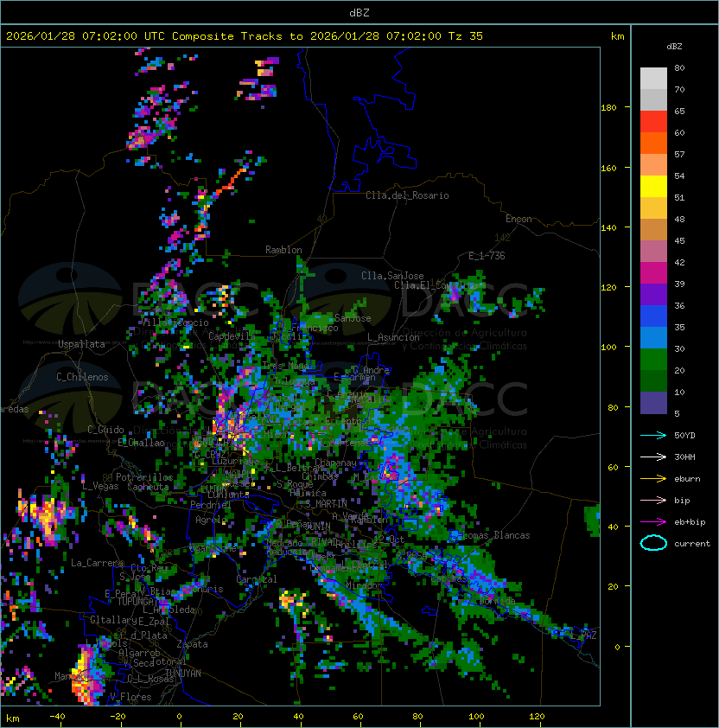Select the slate 10–5 dBZ swatch
Viewport: 719px width, 728px height.
(653, 403)
